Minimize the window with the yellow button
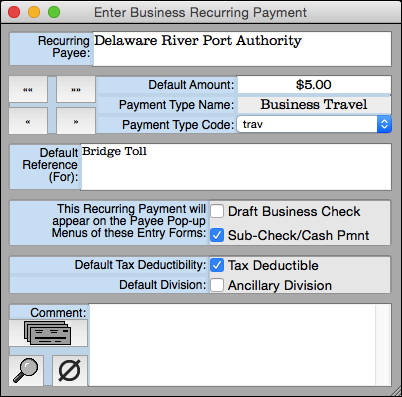402x397 pixels. (x=34, y=12)
